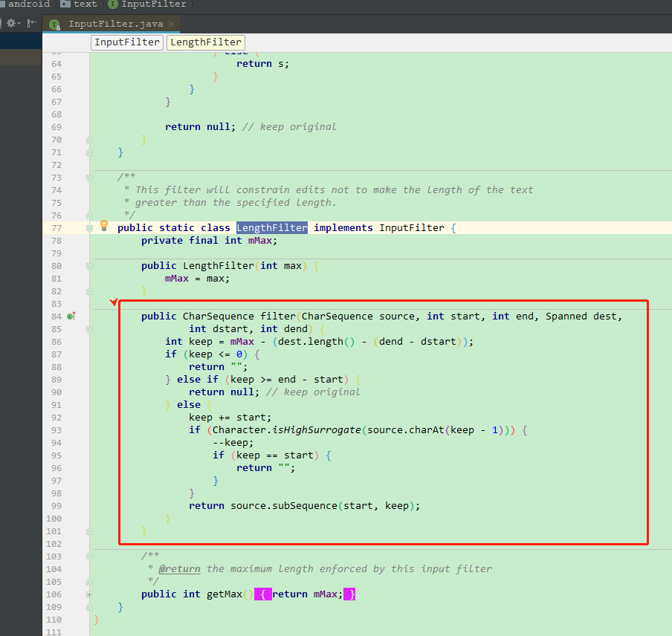The height and width of the screenshot is (636, 672).
Task: Open the gear settings menu in project panel
Action: click(x=13, y=23)
